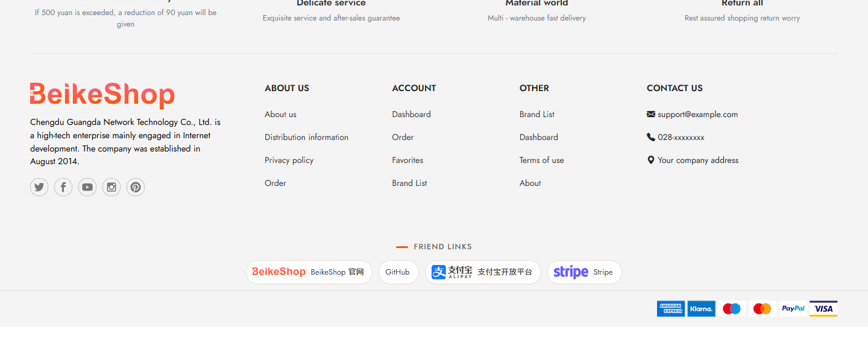Go to Distribution information page
This screenshot has width=868, height=338.
click(x=306, y=137)
